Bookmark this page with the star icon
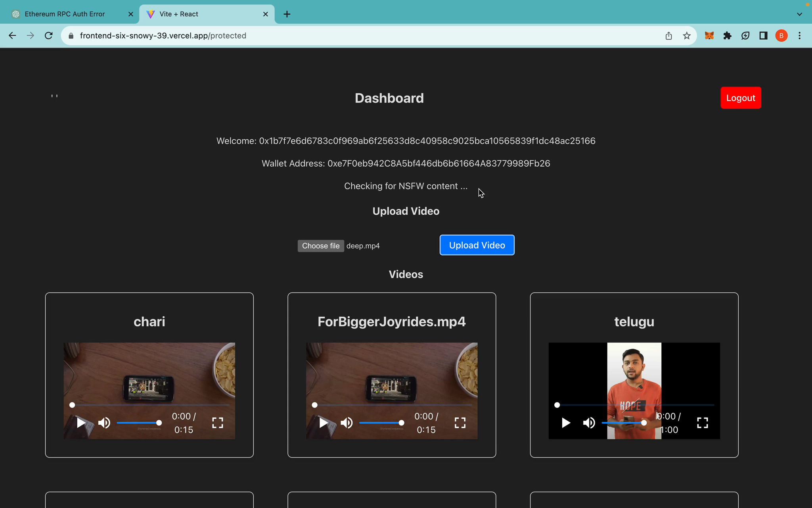Viewport: 812px width, 508px height. point(687,36)
